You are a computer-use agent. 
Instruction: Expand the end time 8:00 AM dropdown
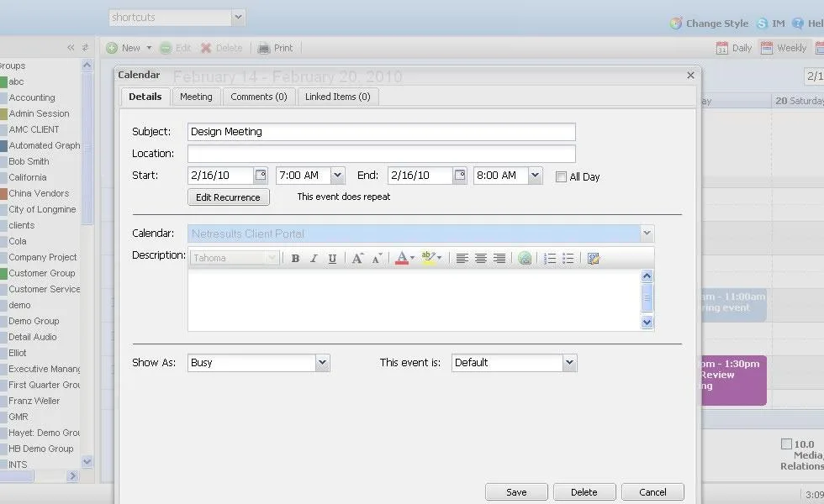tap(535, 176)
